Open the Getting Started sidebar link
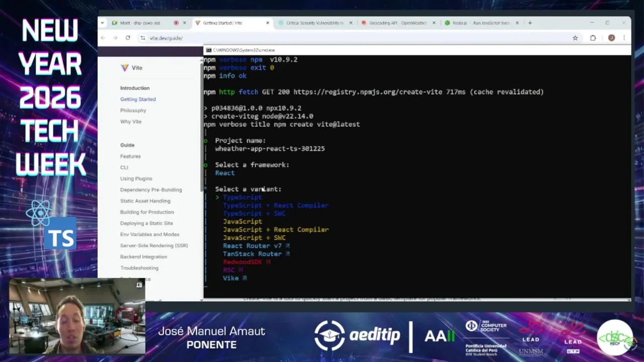Viewport: 644px width, 362px height. pos(138,99)
